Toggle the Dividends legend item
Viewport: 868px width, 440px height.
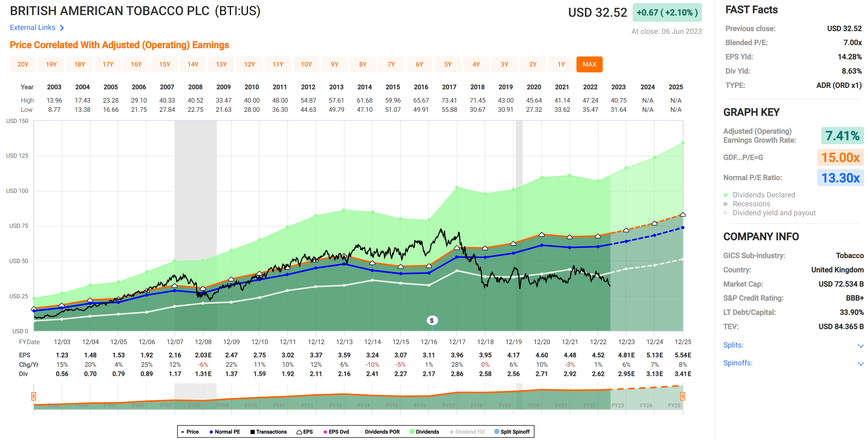click(424, 432)
